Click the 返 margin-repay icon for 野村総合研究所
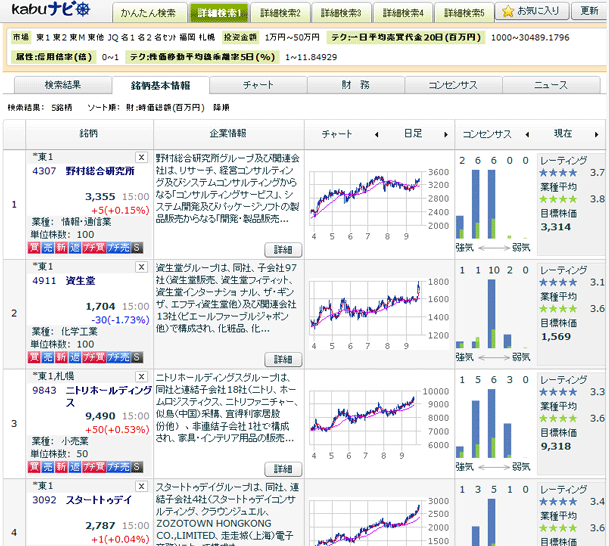This screenshot has width=610, height=546. 74,248
